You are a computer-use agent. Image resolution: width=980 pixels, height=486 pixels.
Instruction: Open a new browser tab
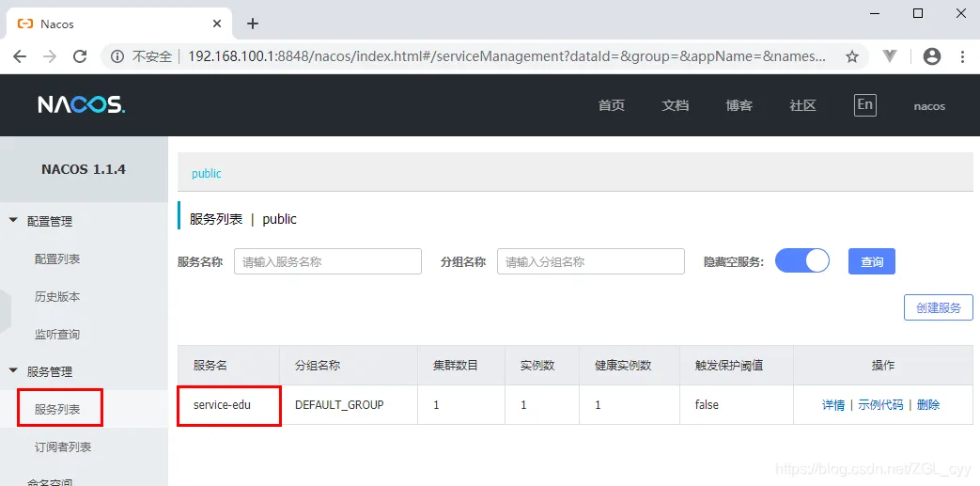(252, 24)
